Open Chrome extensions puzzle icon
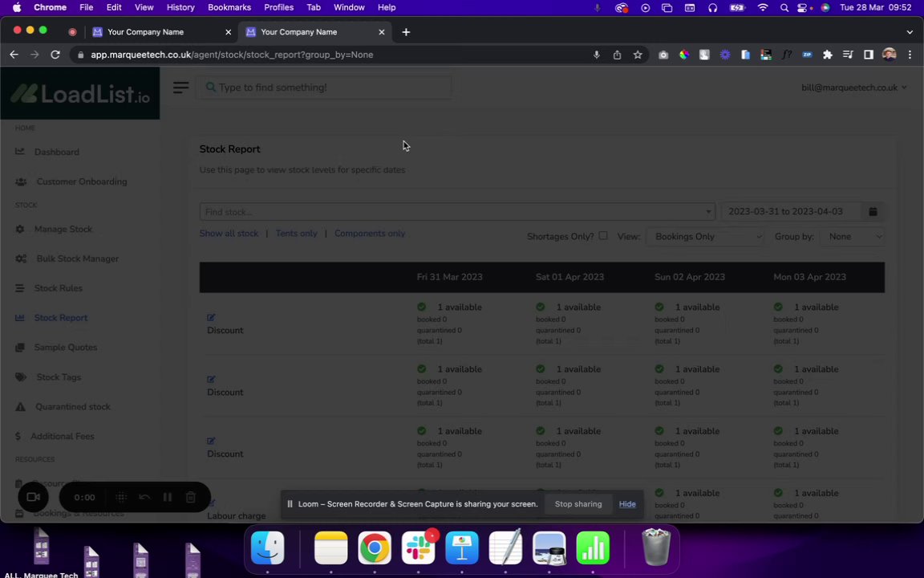Screen dimensions: 924x578 pyautogui.click(x=828, y=55)
